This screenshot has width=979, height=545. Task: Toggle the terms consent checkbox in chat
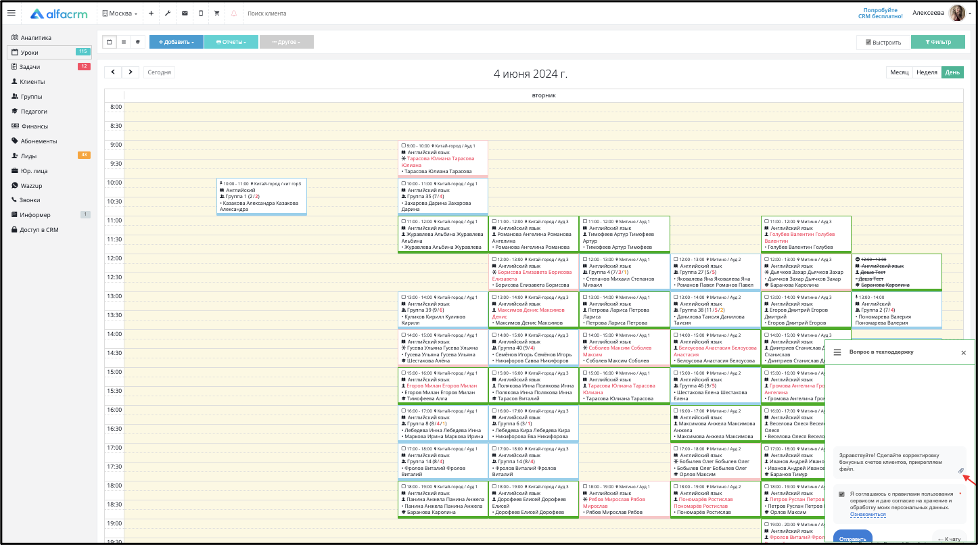(842, 494)
